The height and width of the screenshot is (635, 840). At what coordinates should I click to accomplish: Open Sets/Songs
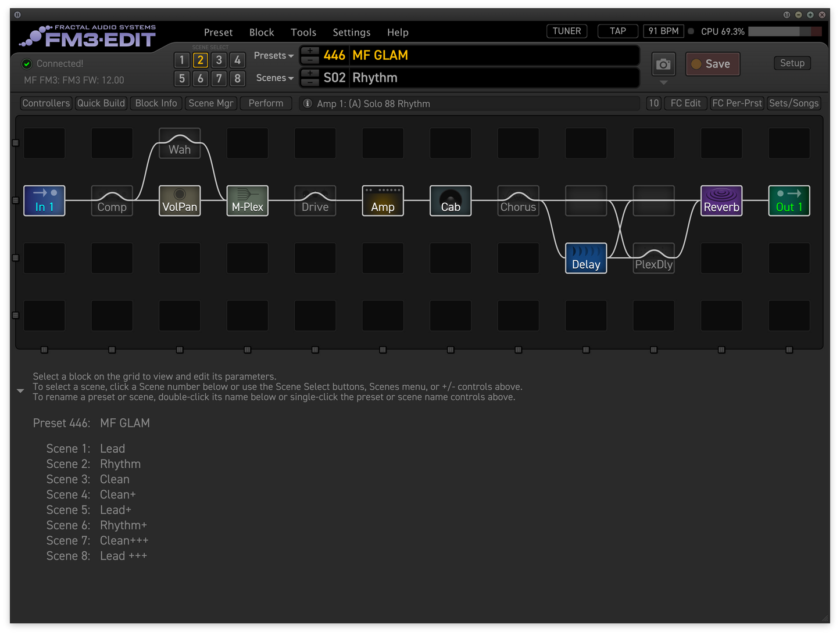click(793, 103)
